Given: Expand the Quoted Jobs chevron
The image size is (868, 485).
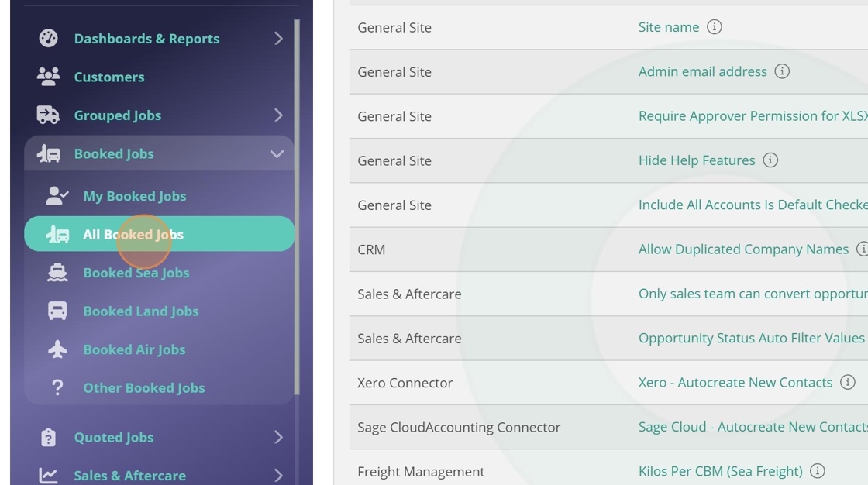Looking at the screenshot, I should click(x=278, y=438).
